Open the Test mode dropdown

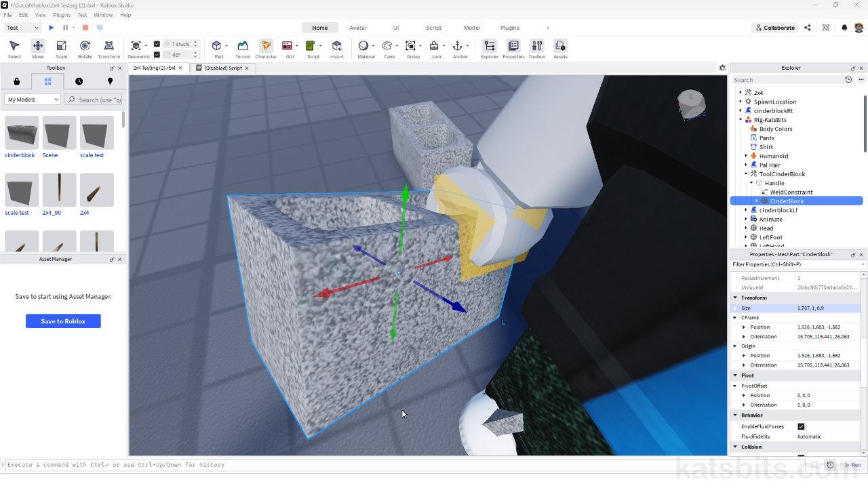(23, 28)
